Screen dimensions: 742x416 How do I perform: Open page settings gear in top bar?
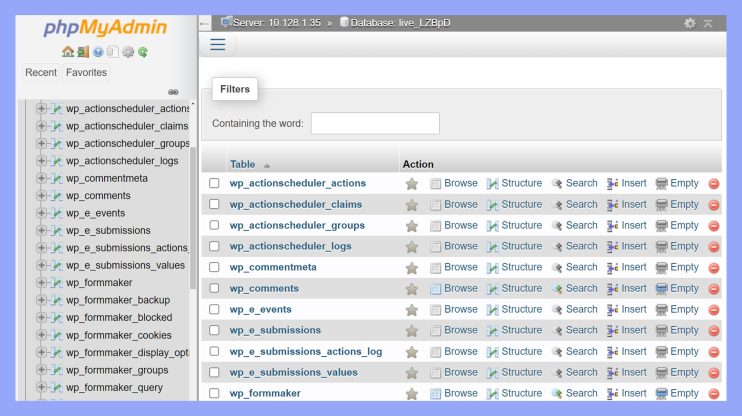[x=689, y=23]
